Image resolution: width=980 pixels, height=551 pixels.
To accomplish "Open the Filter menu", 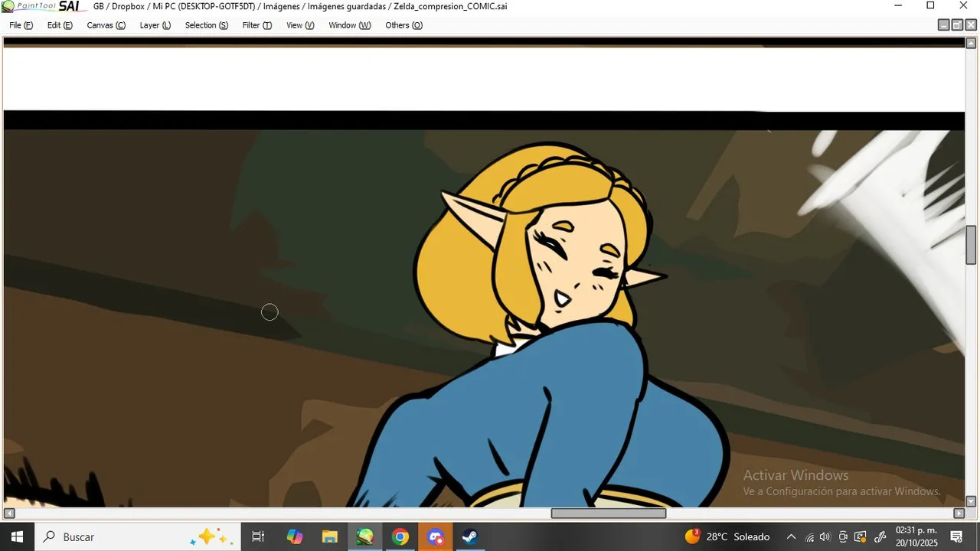I will pyautogui.click(x=257, y=25).
